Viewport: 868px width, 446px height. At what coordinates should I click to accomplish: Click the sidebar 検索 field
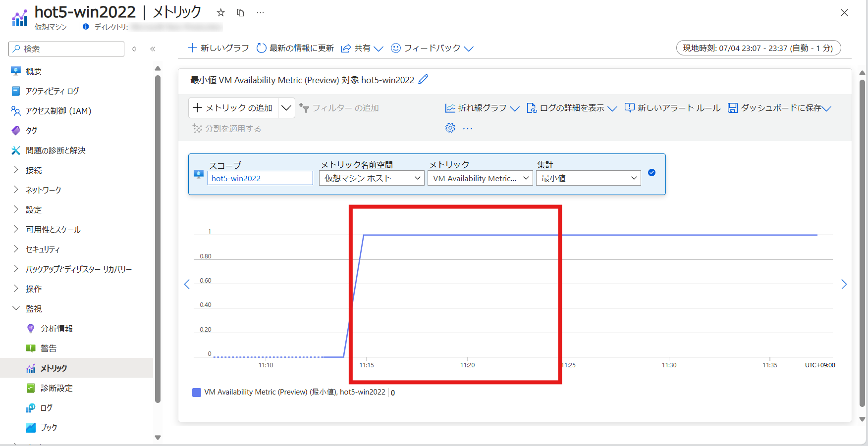[x=66, y=49]
